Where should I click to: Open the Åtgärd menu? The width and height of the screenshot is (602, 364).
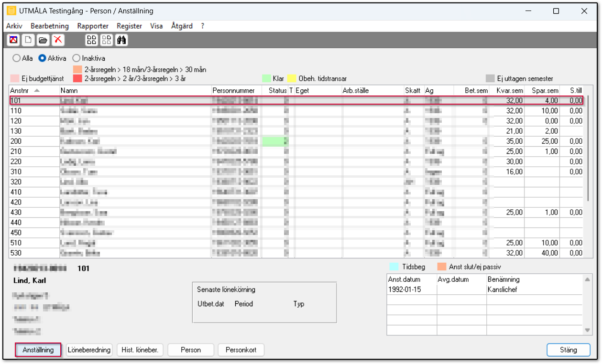click(182, 26)
